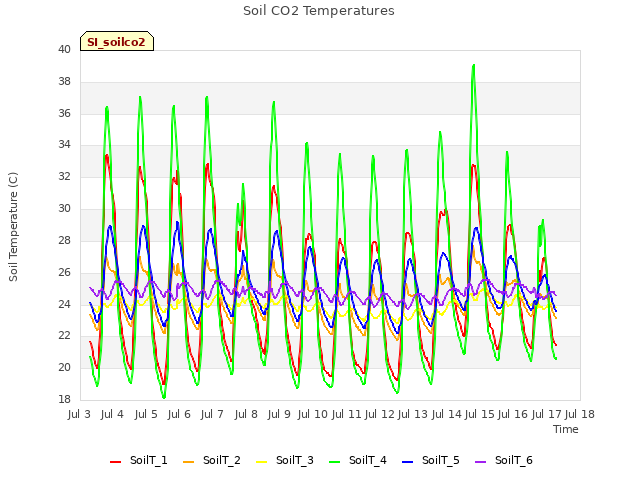
Task: Click the Jul 17 x-axis tick label
Action: (x=547, y=414)
